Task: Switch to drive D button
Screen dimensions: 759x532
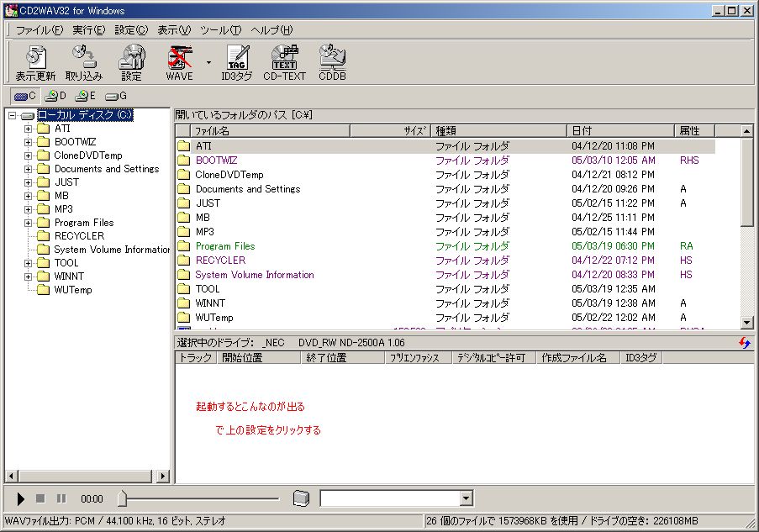Action: tap(55, 96)
